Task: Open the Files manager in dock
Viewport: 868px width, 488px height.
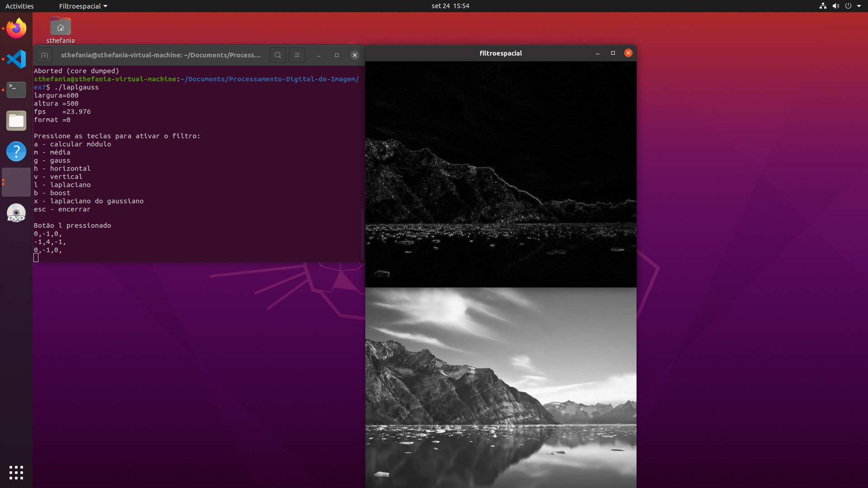Action: point(16,121)
